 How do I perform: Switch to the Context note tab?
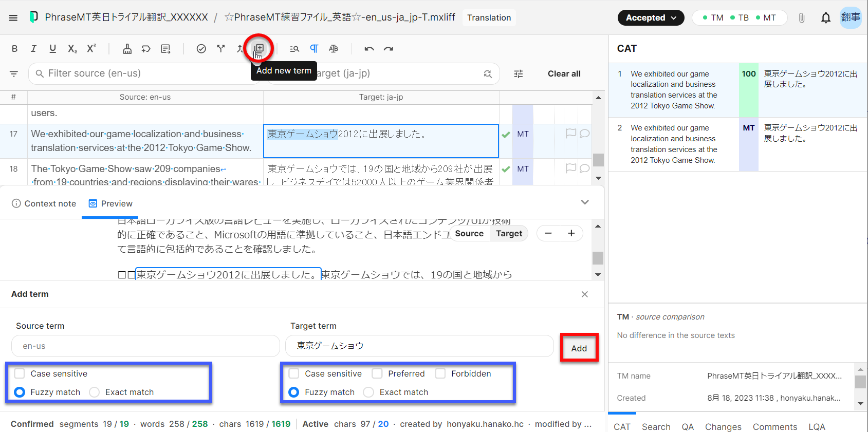[44, 204]
